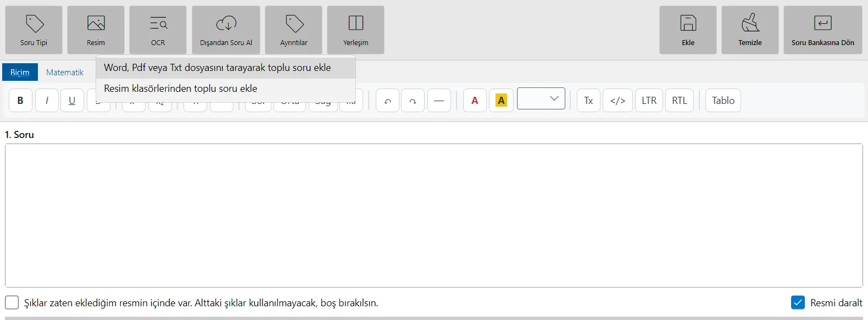Switch to the Matematik tab

[65, 72]
